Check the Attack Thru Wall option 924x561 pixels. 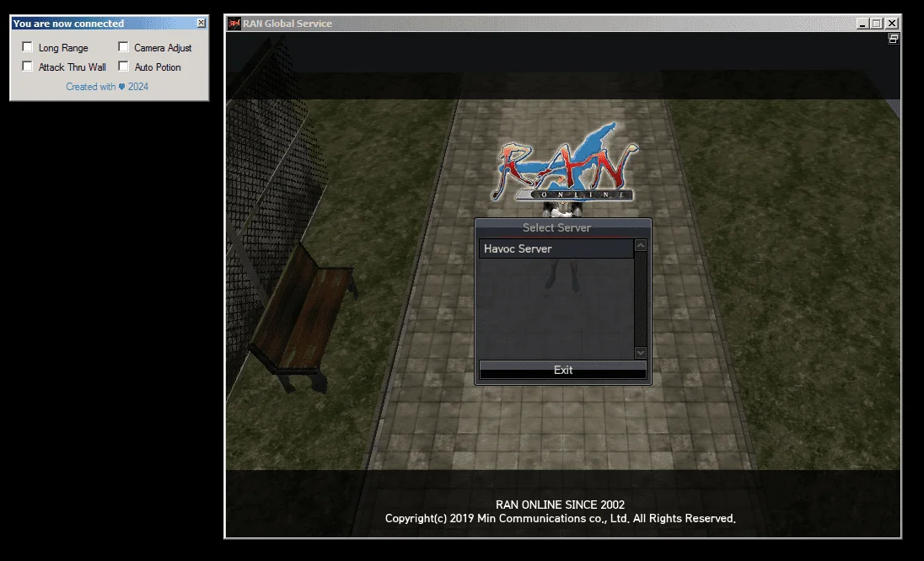tap(27, 67)
